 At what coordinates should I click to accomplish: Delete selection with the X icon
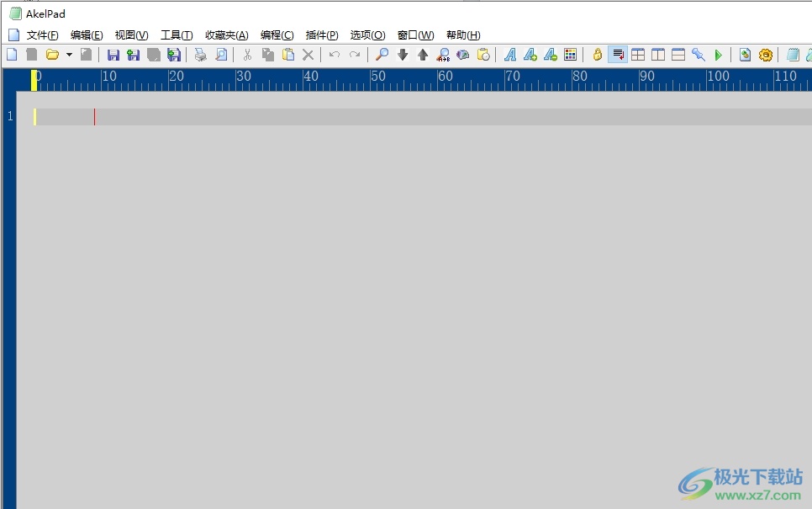[308, 55]
